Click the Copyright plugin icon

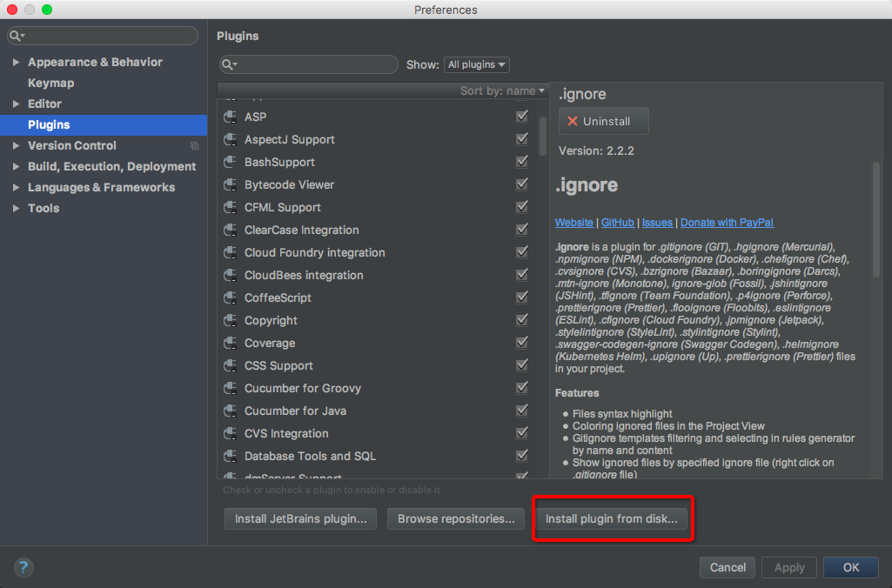231,320
